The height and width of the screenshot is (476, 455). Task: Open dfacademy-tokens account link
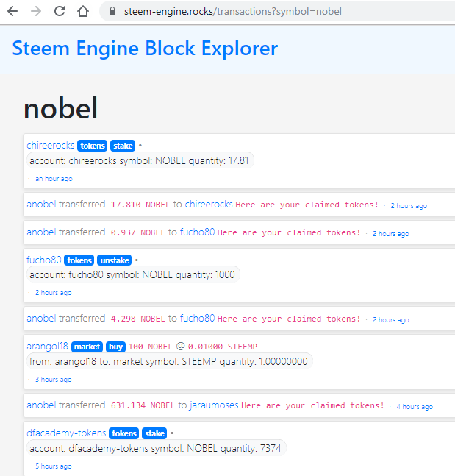point(66,433)
